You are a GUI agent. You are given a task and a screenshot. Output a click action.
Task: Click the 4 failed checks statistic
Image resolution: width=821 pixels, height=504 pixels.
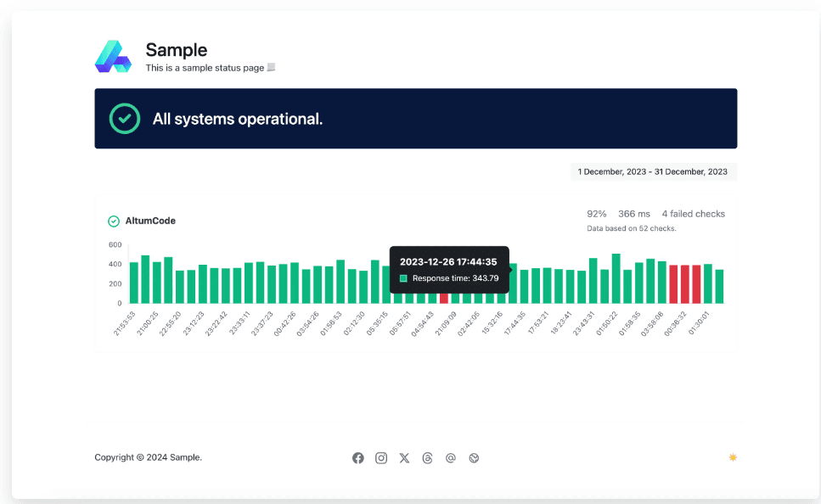coord(693,214)
